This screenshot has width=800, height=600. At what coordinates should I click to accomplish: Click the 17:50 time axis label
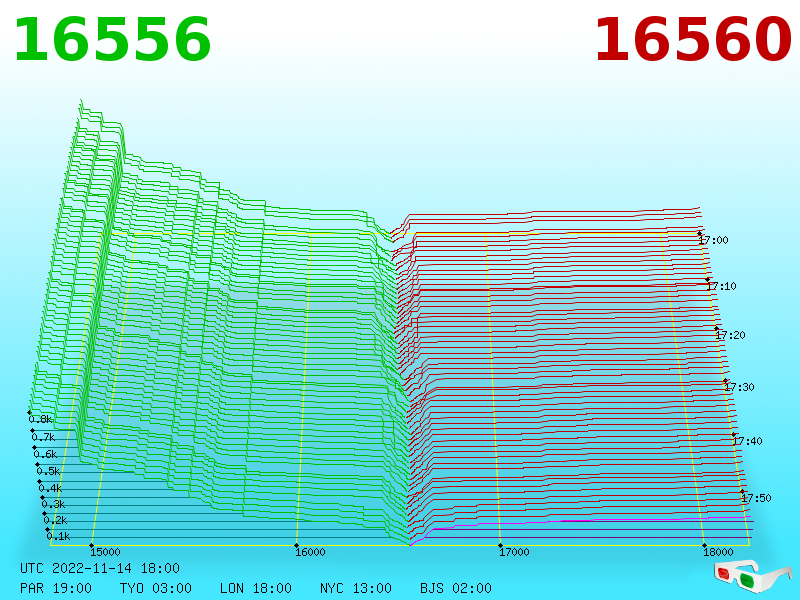pyautogui.click(x=756, y=498)
